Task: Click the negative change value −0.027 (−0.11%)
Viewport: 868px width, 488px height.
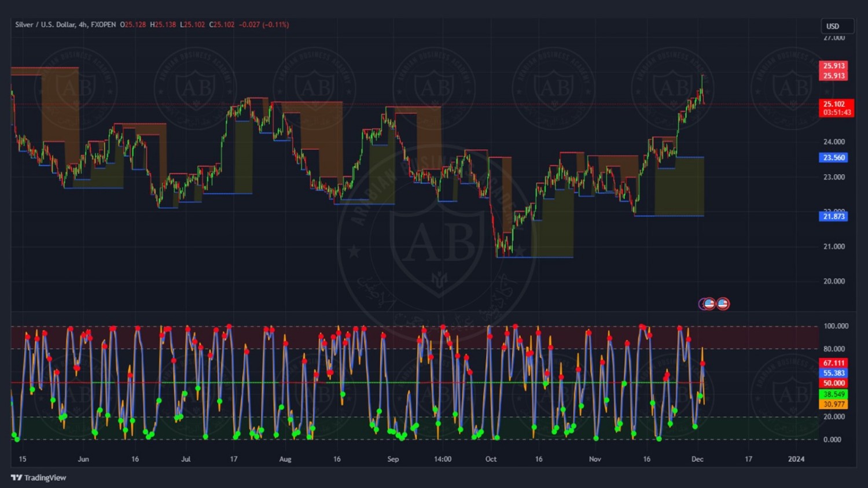Action: 264,25
